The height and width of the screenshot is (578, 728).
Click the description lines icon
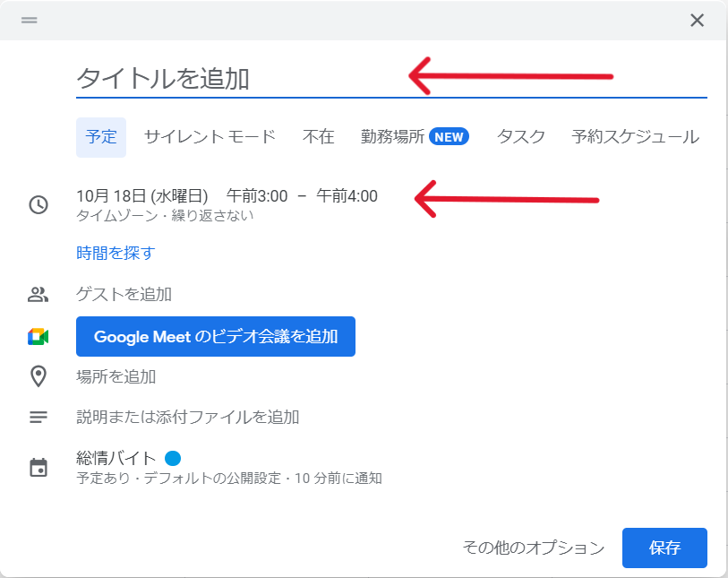click(x=39, y=417)
